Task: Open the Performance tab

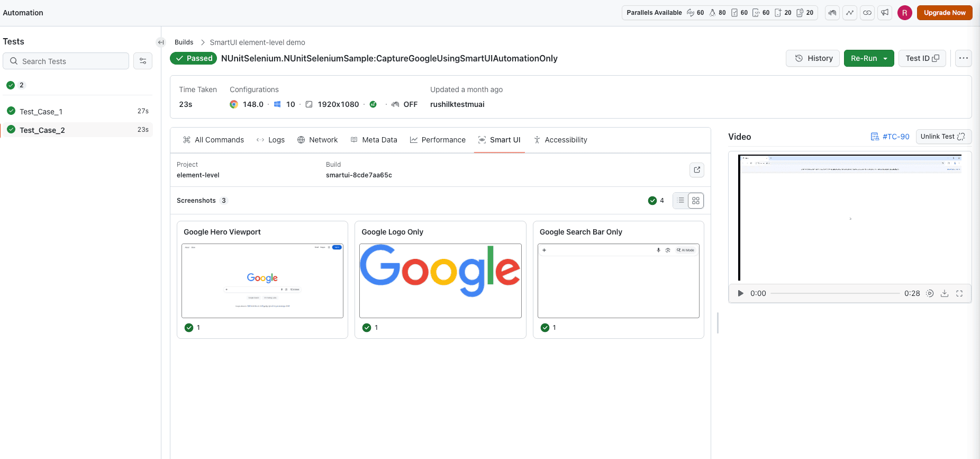Action: [438, 140]
